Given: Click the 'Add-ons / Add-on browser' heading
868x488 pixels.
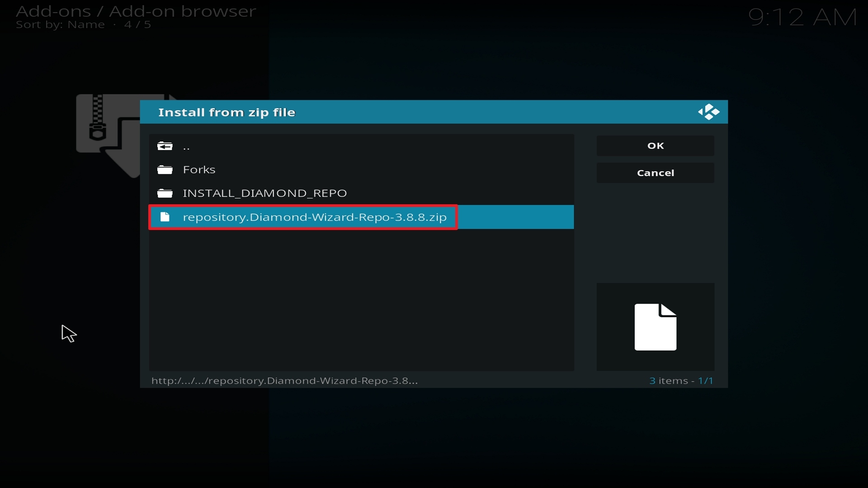Looking at the screenshot, I should pos(136,11).
